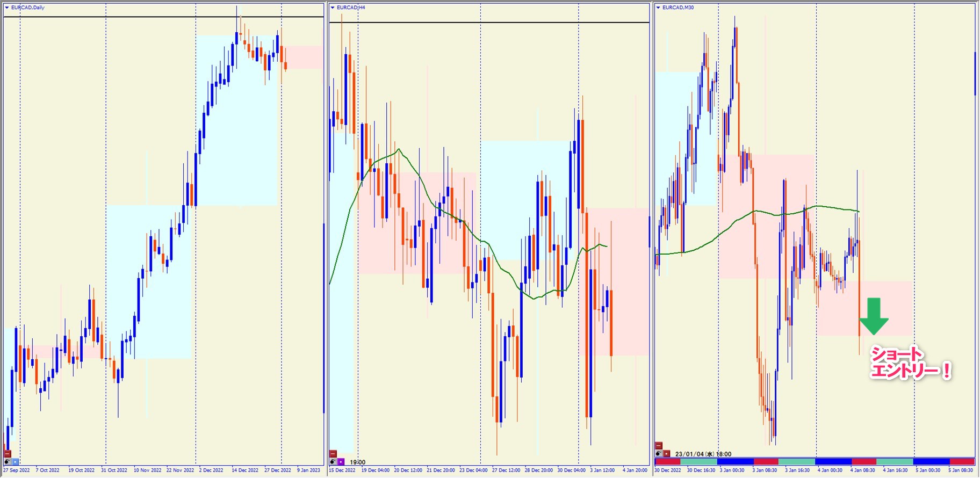The width and height of the screenshot is (980, 478).
Task: Collapse the M30 chart panel with the red minus button
Action: click(x=659, y=446)
